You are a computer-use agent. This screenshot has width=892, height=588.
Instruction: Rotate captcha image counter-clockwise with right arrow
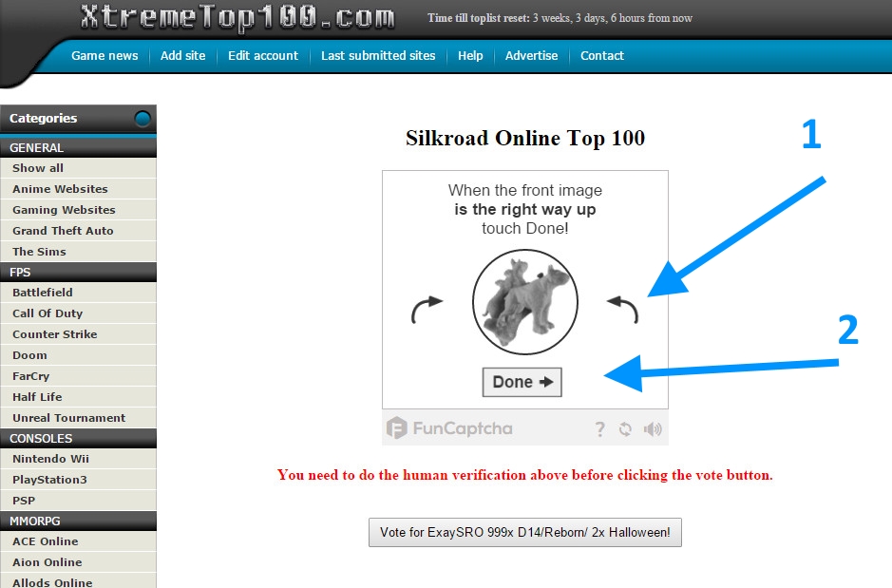click(623, 310)
